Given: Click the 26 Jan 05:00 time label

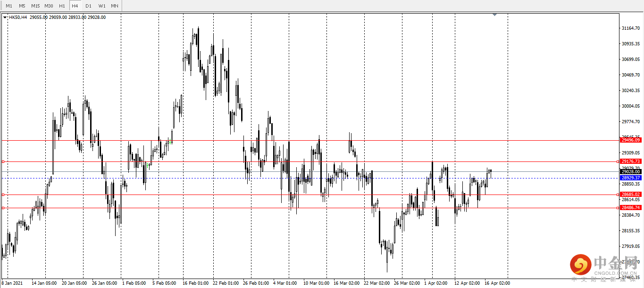Looking at the screenshot, I should (104, 283).
